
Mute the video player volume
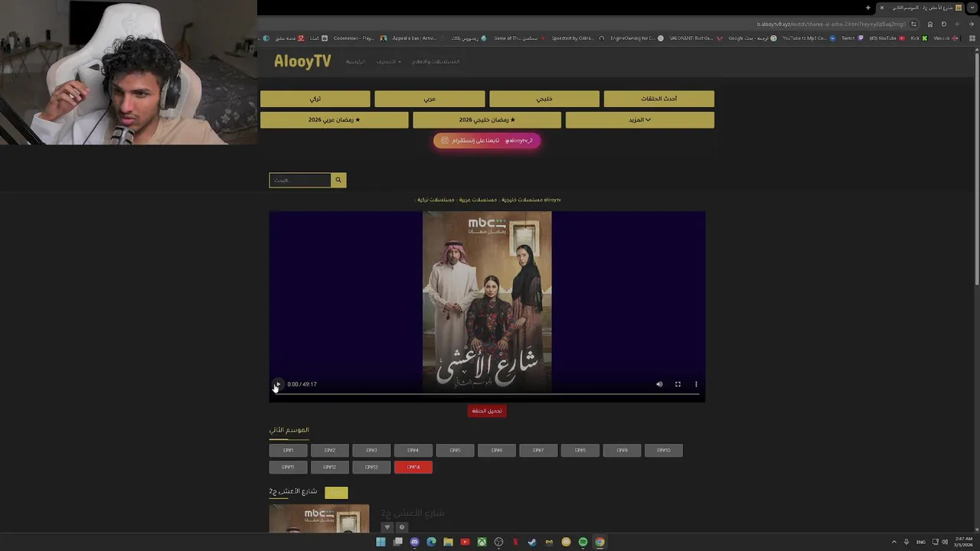[659, 384]
